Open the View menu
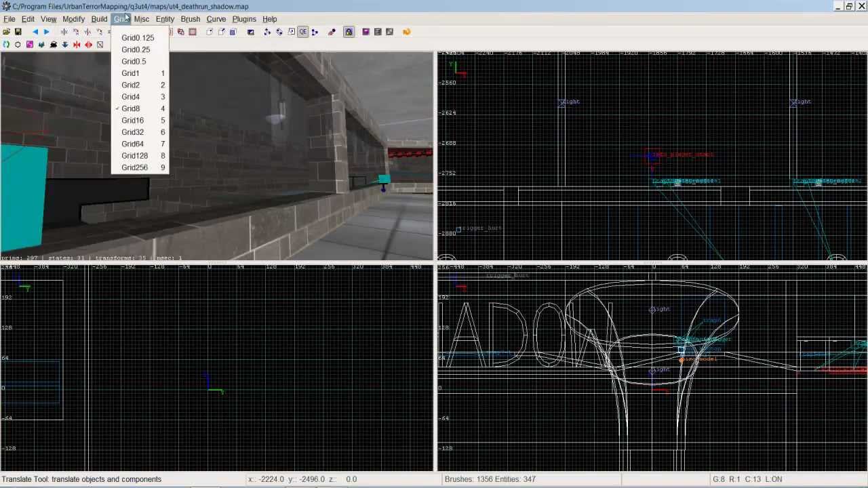Image resolution: width=868 pixels, height=488 pixels. [x=48, y=19]
